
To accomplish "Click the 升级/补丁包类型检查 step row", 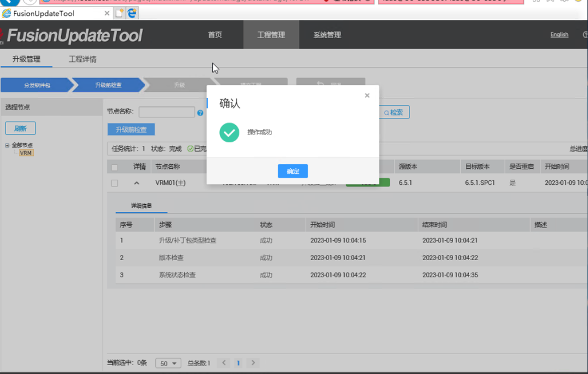I will (351, 240).
